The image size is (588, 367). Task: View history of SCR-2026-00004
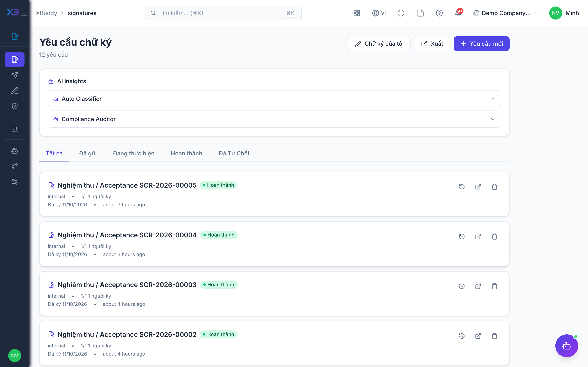click(462, 237)
